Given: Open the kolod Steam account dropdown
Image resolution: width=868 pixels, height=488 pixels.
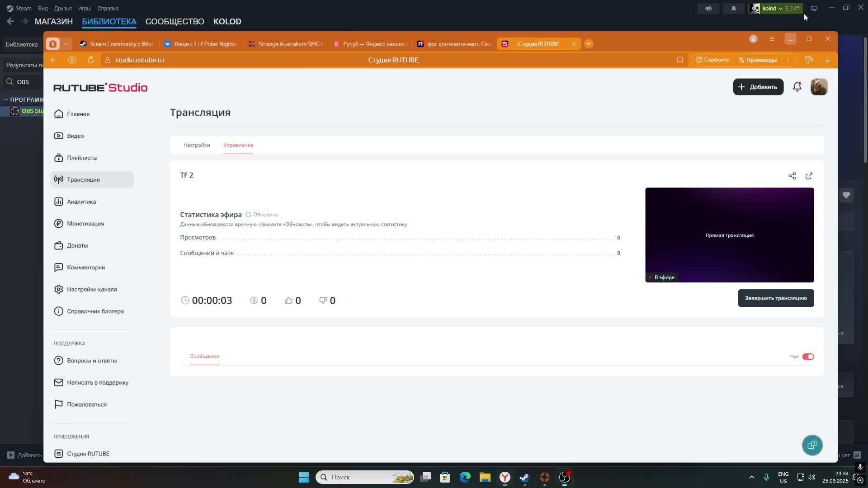Looking at the screenshot, I should [x=776, y=8].
